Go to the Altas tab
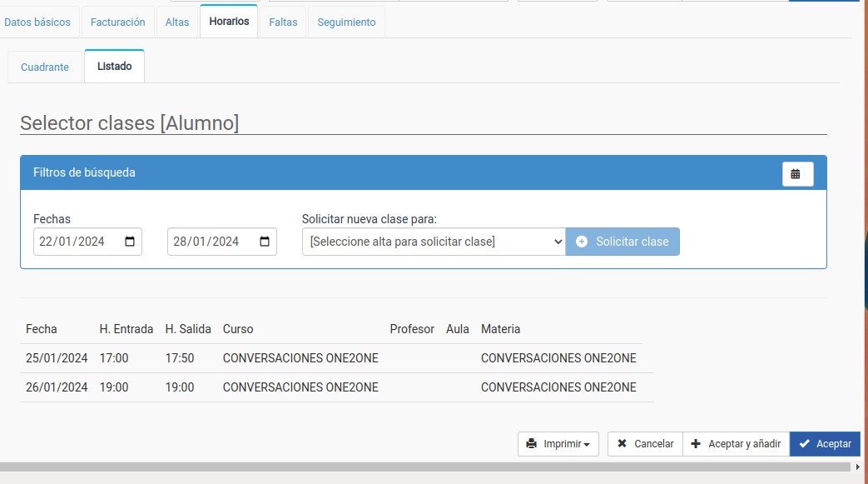868x484 pixels. click(x=177, y=22)
